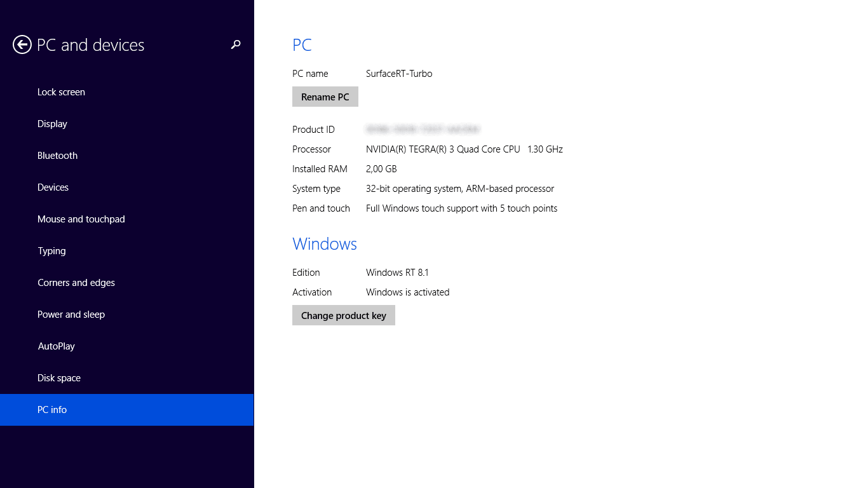868x488 pixels.
Task: Select Lock screen in the sidebar
Action: click(x=61, y=91)
